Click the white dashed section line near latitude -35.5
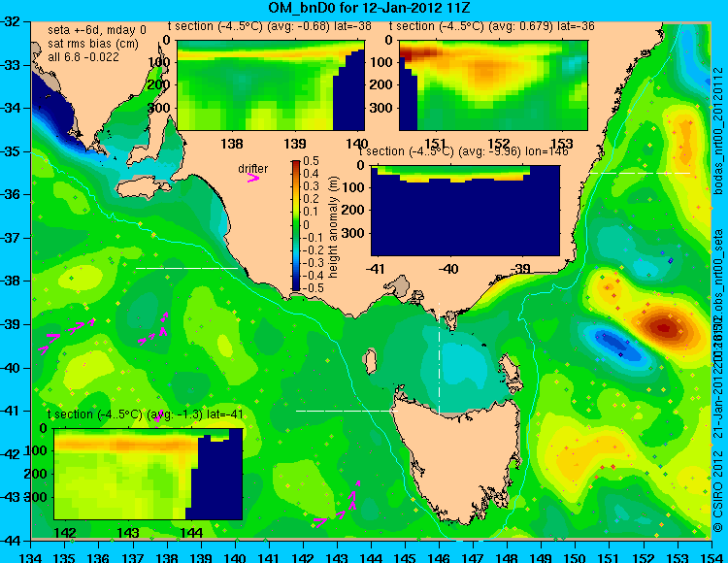Viewport: 728px width, 563px height. point(640,173)
